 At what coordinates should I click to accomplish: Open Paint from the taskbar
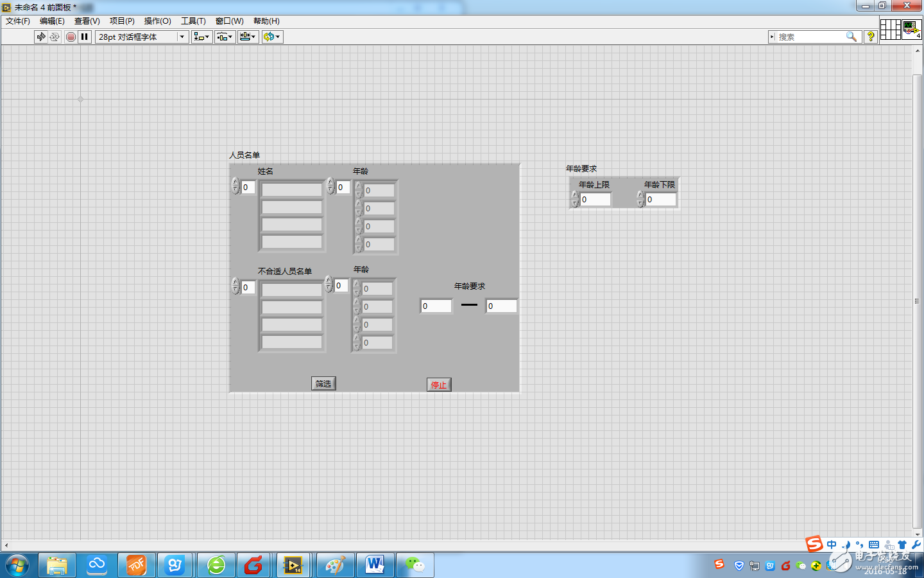pos(336,565)
